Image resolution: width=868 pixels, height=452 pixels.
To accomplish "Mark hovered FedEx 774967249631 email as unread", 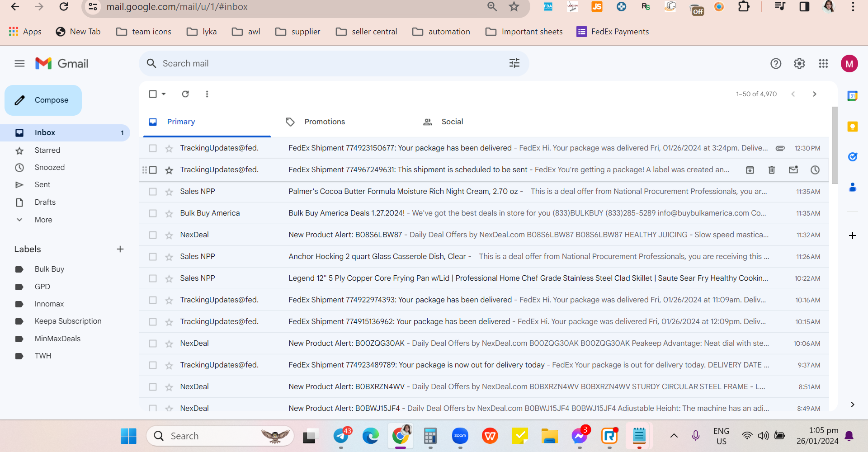I will click(793, 170).
